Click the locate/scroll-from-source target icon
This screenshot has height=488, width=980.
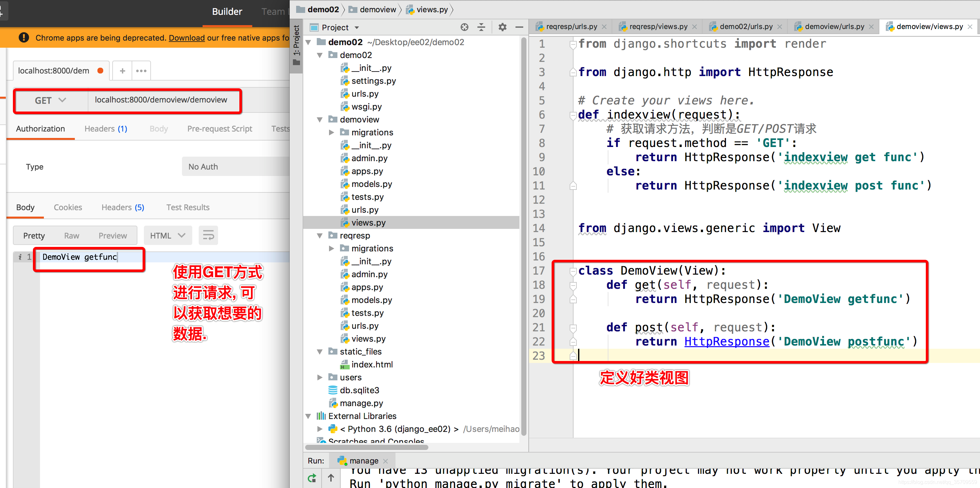click(464, 27)
